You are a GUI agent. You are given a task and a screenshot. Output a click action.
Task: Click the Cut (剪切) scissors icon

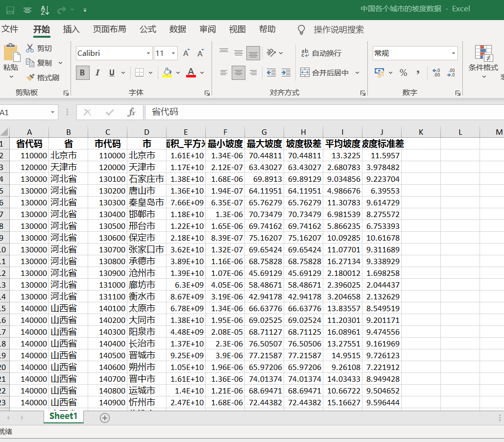tap(30, 48)
